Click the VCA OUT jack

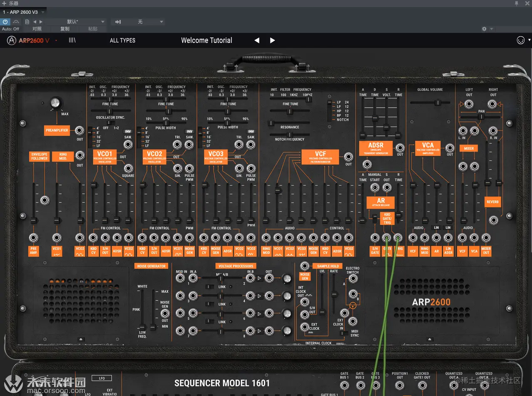[x=450, y=147]
